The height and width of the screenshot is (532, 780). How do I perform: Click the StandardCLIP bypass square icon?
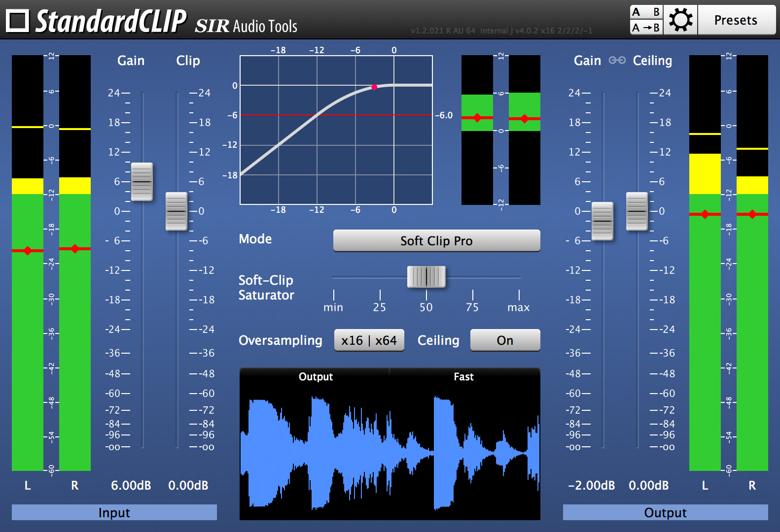18,21
